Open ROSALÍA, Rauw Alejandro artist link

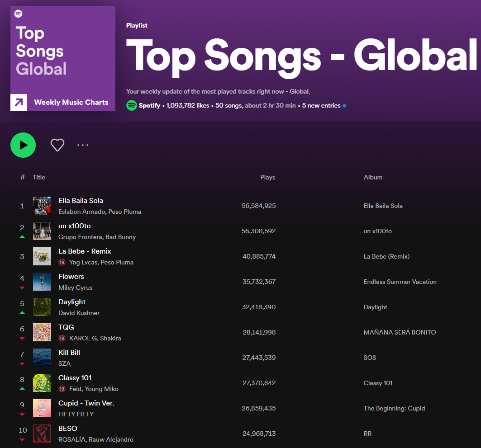click(96, 439)
